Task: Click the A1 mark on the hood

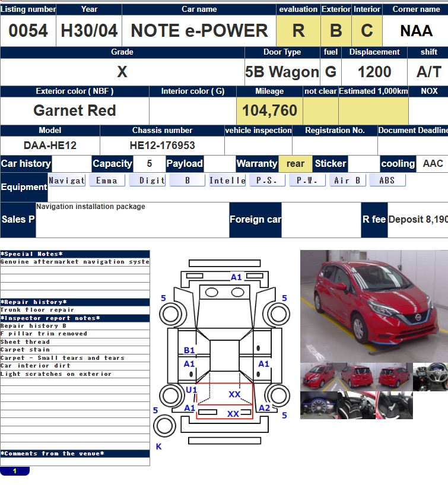Action: 236,277
